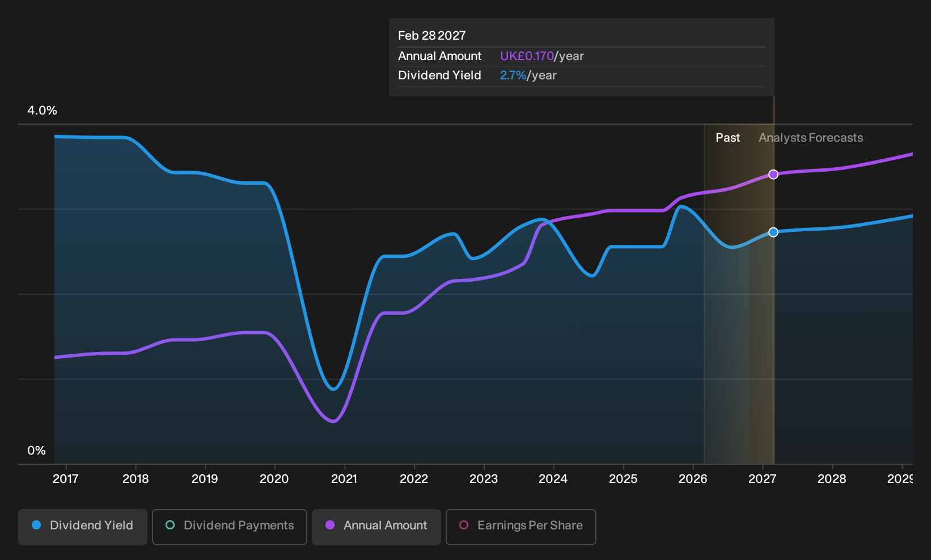Enable the Dividend Payments series
931x560 pixels.
[x=230, y=527]
